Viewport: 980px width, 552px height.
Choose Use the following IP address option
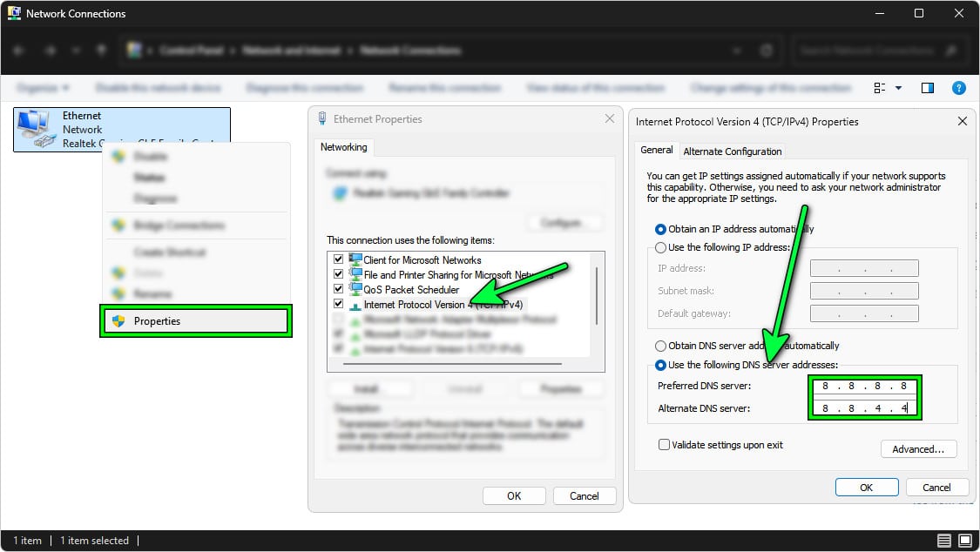661,247
